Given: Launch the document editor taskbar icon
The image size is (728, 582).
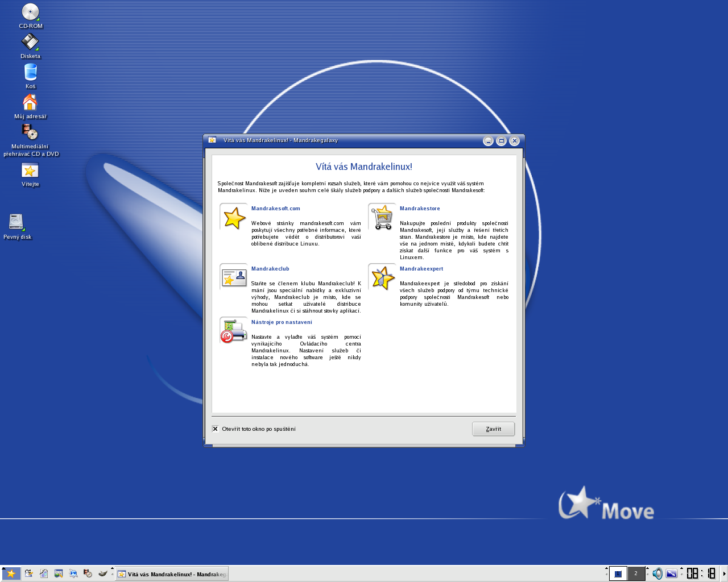Looking at the screenshot, I should click(43, 573).
